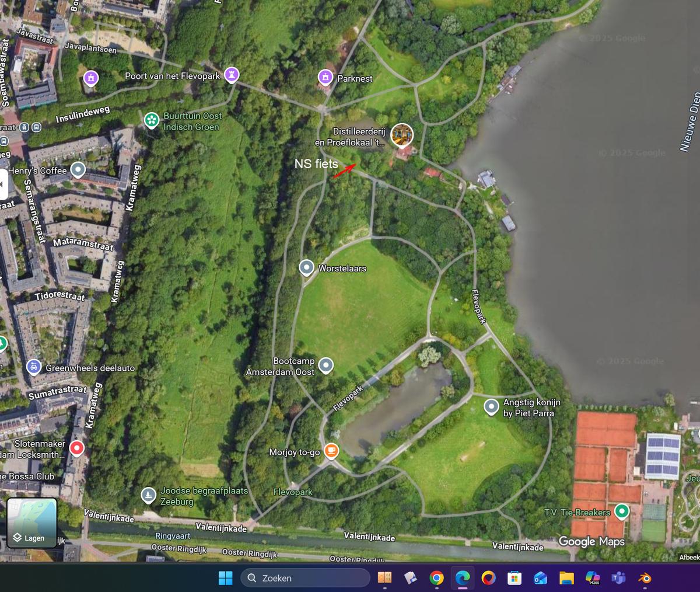Click the Parknest map pin
700x592 pixels.
[x=325, y=77]
